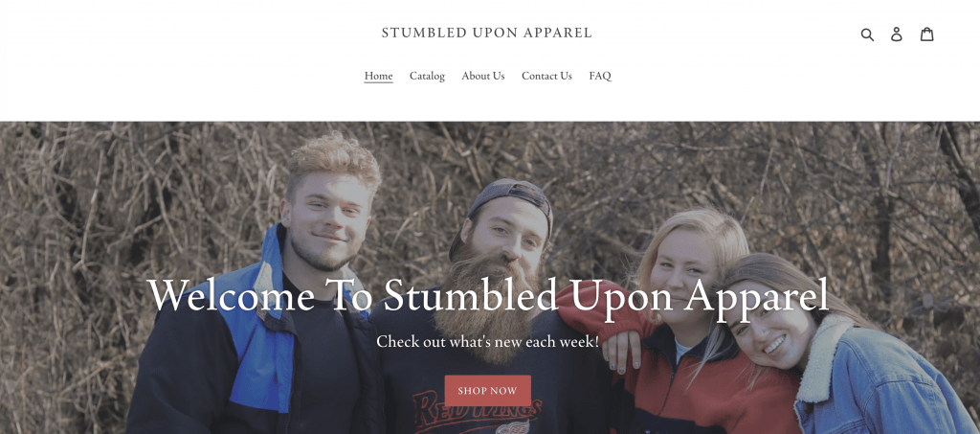This screenshot has width=980, height=434.
Task: Click the bearded man's long beard
Action: click(x=487, y=307)
